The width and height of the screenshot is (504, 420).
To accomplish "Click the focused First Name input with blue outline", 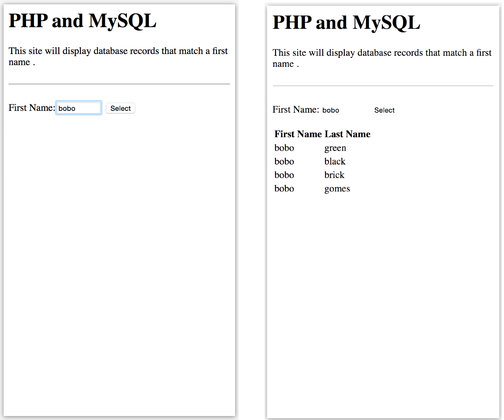I will pyautogui.click(x=78, y=108).
